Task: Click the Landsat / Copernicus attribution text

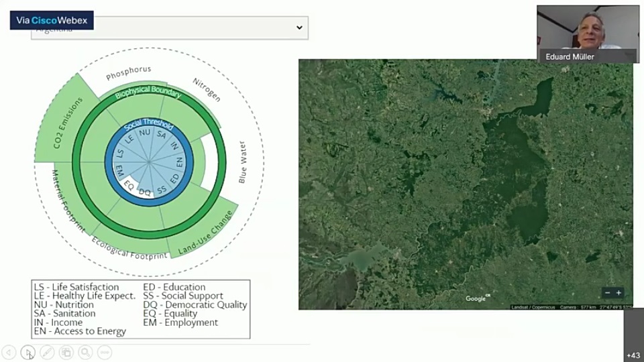Action: coord(533,307)
